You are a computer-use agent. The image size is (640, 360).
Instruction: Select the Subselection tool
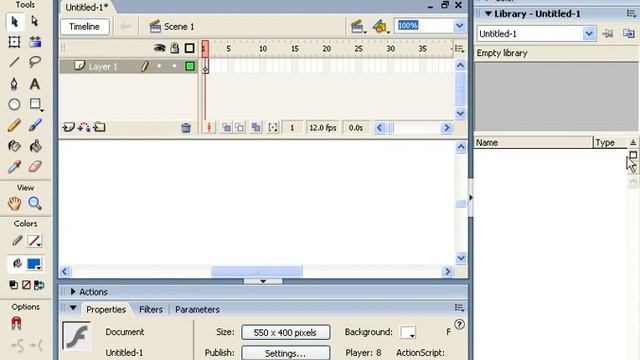(35, 21)
